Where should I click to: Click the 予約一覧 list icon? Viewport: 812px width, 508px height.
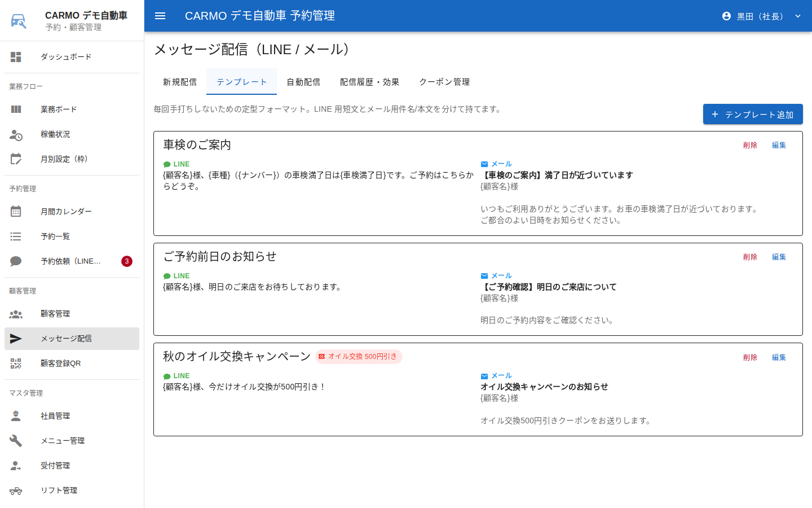click(x=16, y=237)
